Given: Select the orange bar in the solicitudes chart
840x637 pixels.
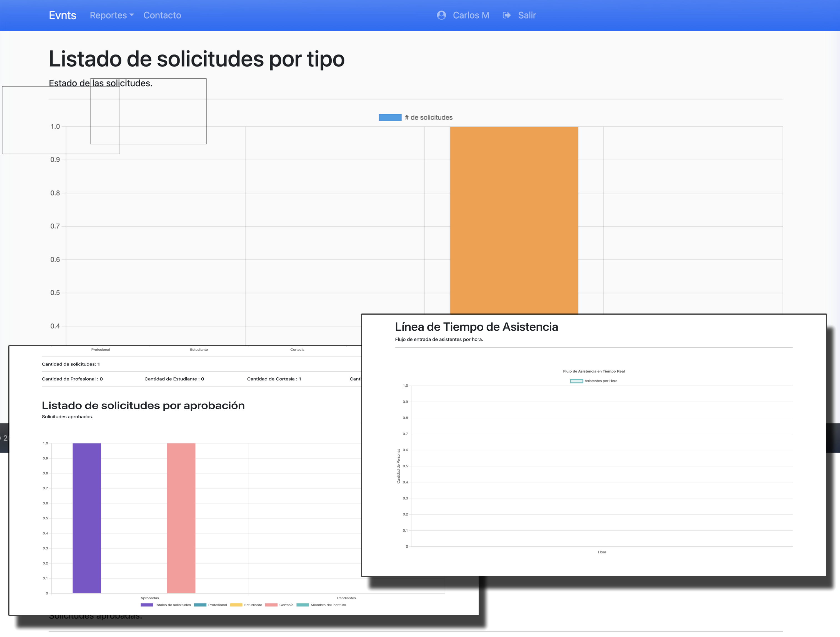Looking at the screenshot, I should [514, 220].
